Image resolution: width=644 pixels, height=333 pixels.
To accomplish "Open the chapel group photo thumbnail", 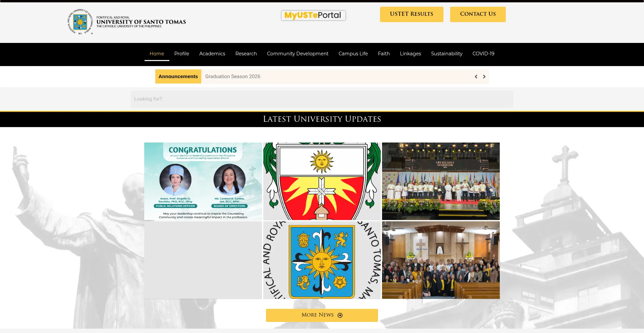I will click(441, 260).
